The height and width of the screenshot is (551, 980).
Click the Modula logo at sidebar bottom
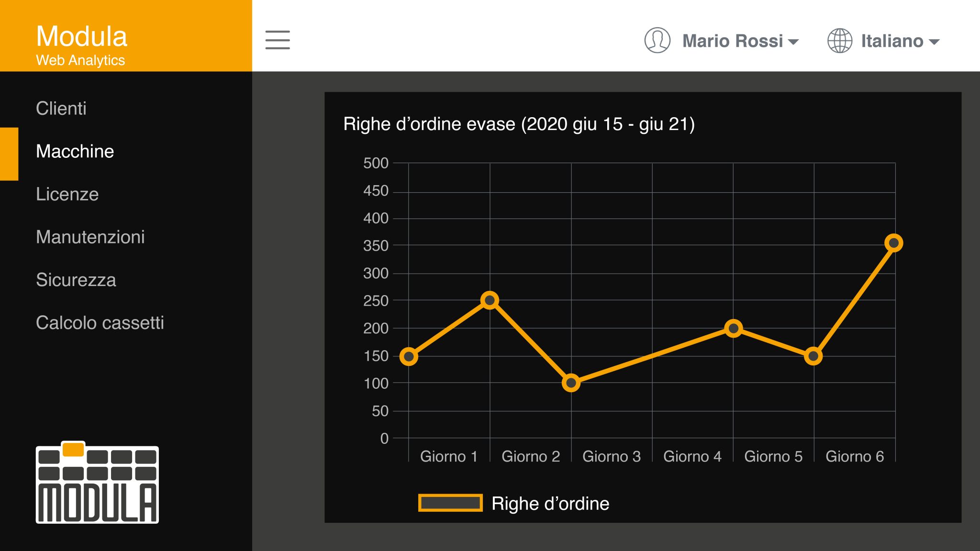(x=97, y=482)
